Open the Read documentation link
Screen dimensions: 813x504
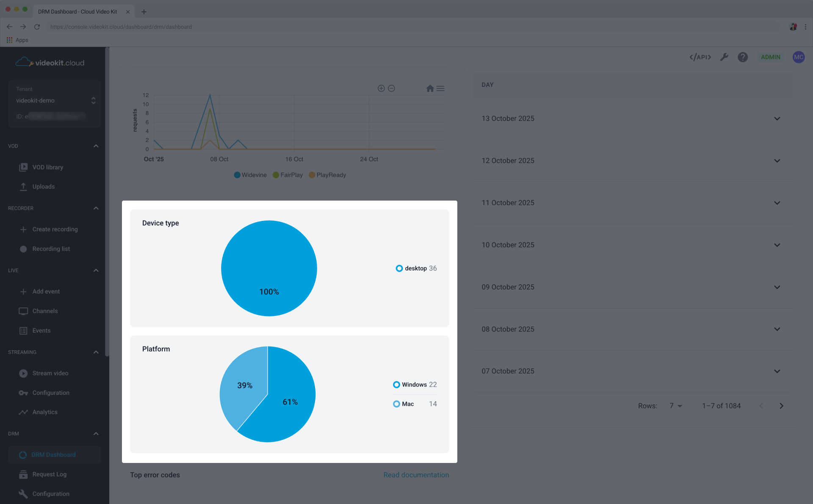coord(416,474)
